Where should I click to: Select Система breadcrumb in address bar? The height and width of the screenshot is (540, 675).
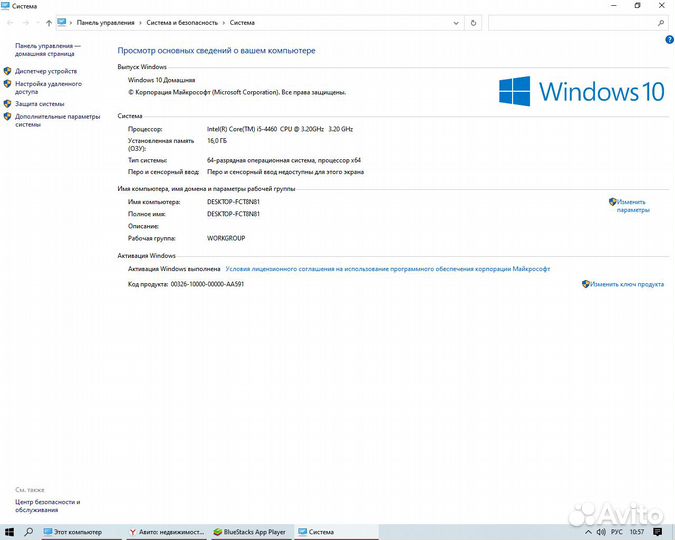242,23
